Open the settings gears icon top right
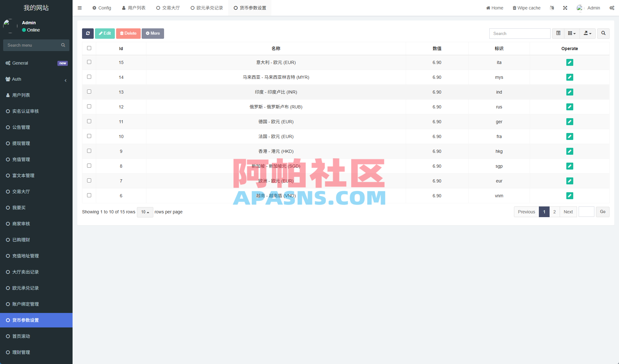 (612, 8)
